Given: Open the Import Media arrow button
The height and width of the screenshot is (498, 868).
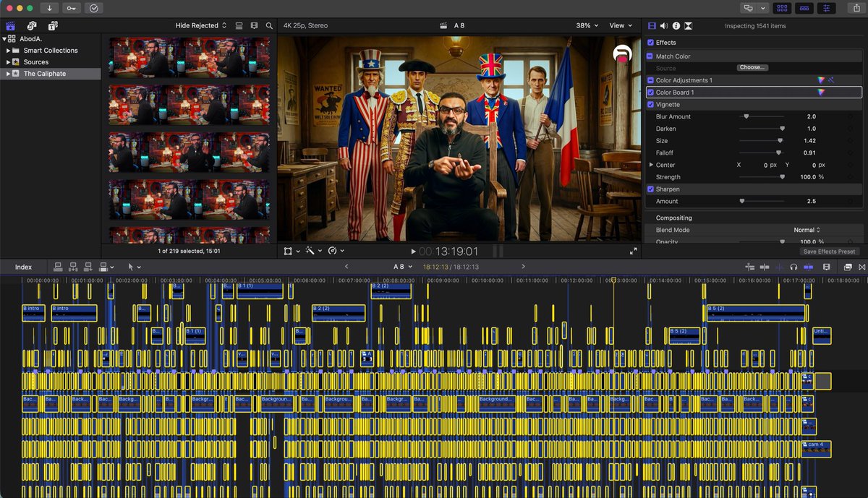Looking at the screenshot, I should [x=50, y=8].
